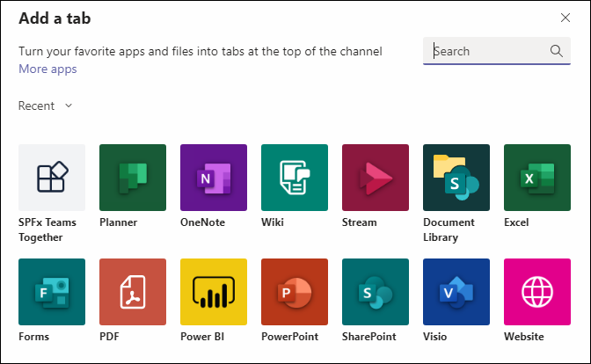The image size is (591, 364).
Task: Pick the Wiki app icon
Action: [x=295, y=178]
